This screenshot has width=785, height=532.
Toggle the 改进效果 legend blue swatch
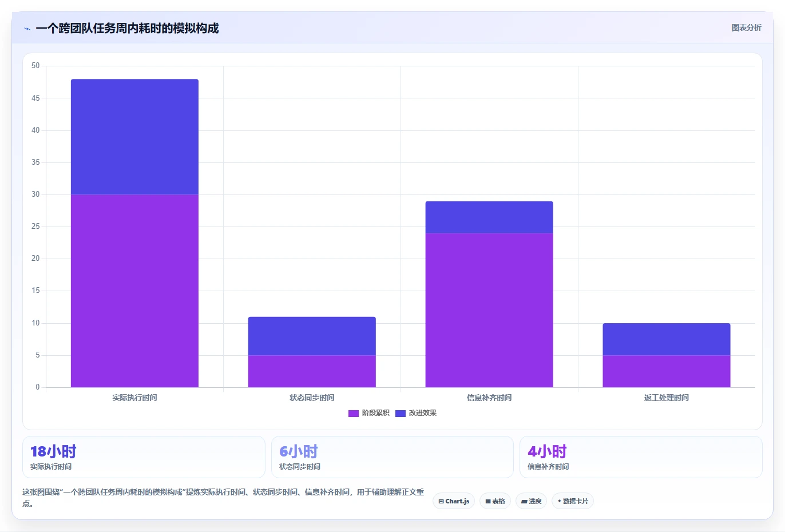(400, 413)
